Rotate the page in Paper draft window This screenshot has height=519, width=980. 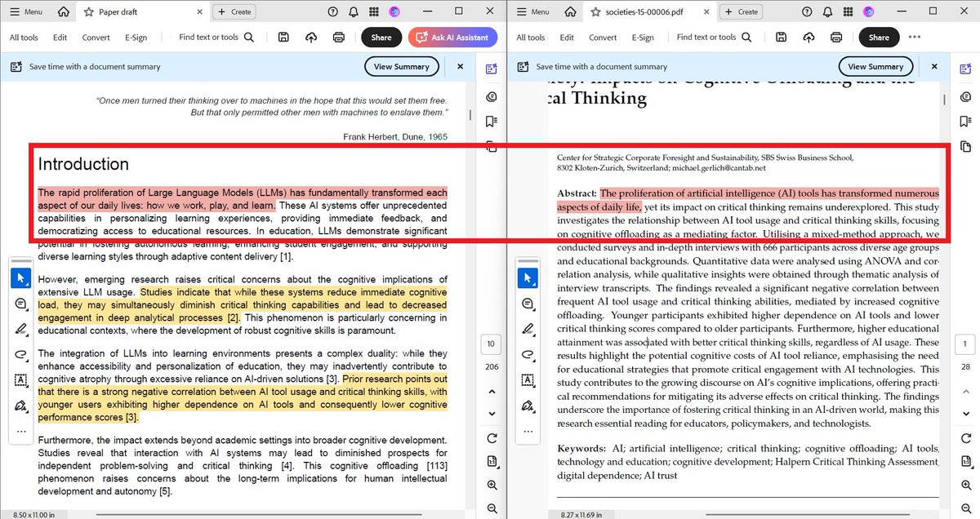pyautogui.click(x=491, y=438)
